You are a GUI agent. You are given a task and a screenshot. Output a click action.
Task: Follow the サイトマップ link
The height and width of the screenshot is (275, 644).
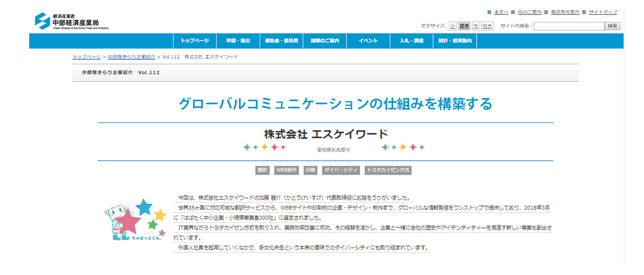click(603, 12)
